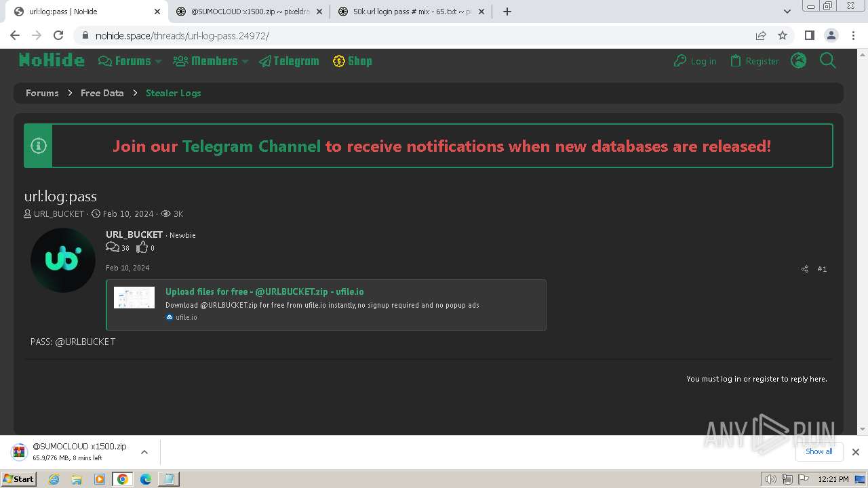Open the language globe icon
Screen dimensions: 868x488
pyautogui.click(x=799, y=61)
